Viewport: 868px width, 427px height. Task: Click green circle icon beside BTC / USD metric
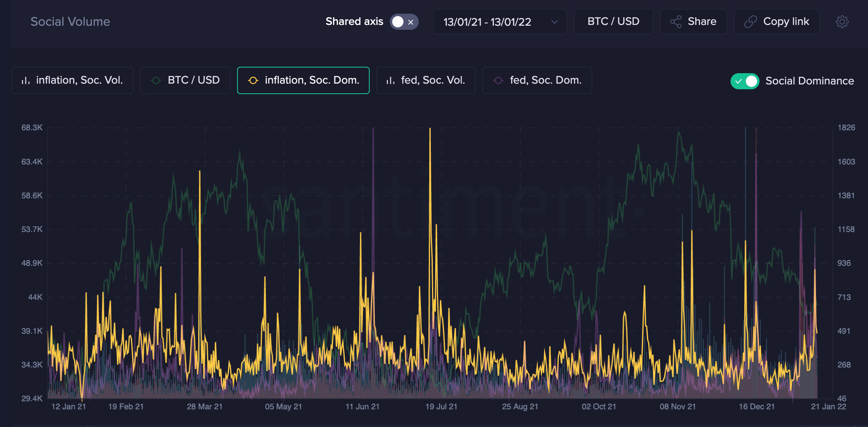156,80
